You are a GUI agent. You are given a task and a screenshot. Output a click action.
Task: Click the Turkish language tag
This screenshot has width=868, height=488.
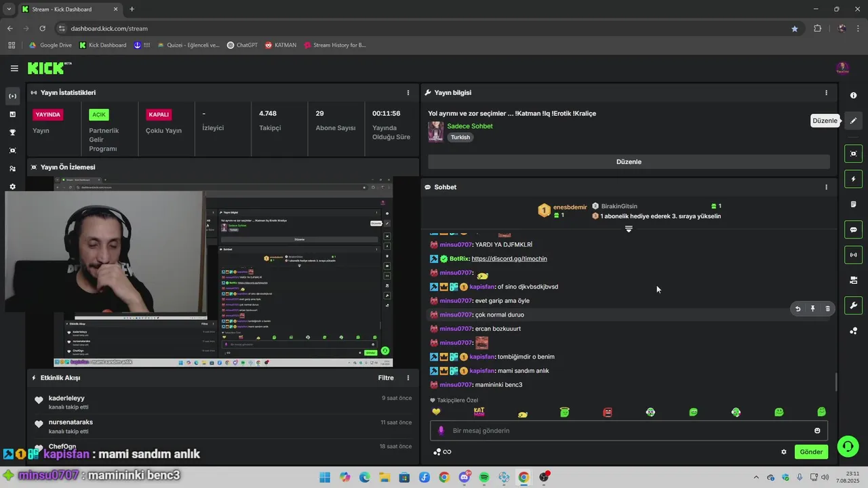pos(460,137)
